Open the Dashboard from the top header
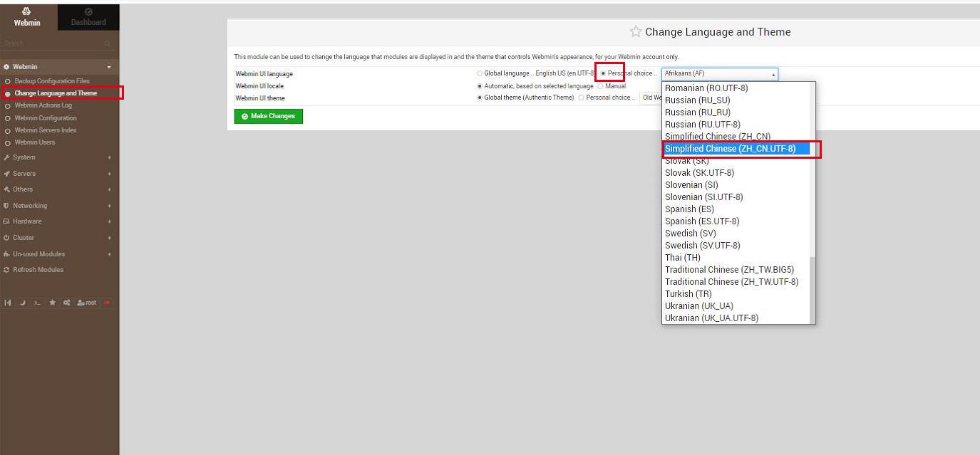The image size is (980, 455). (88, 17)
